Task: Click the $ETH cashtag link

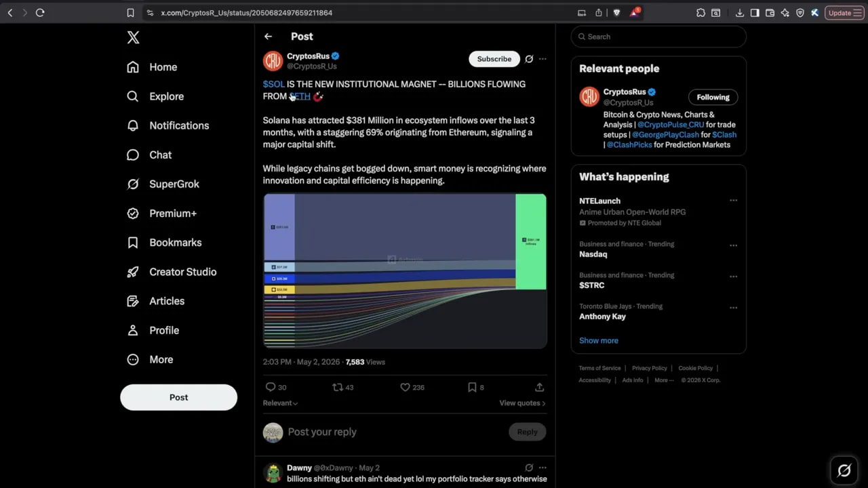Action: tap(300, 96)
